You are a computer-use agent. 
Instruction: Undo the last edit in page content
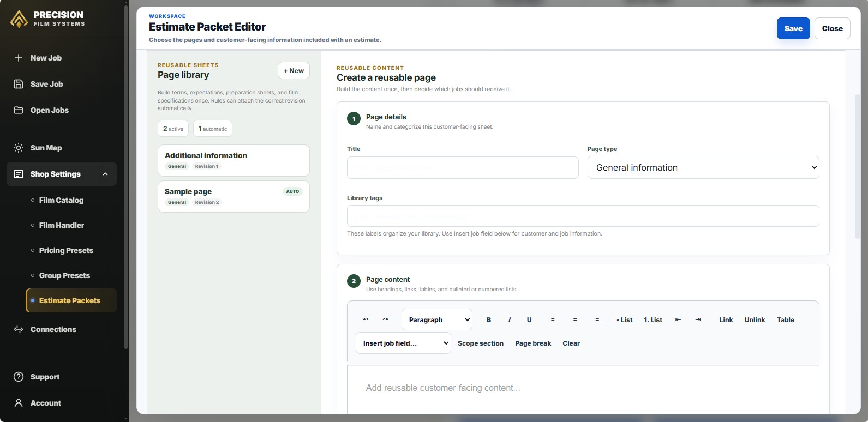point(366,319)
